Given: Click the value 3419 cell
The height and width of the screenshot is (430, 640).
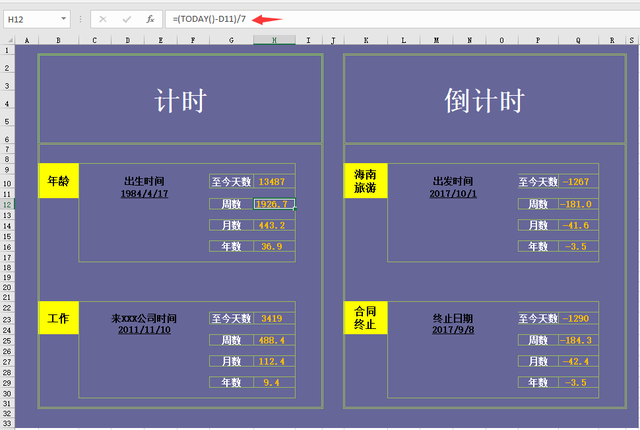Looking at the screenshot, I should click(274, 318).
